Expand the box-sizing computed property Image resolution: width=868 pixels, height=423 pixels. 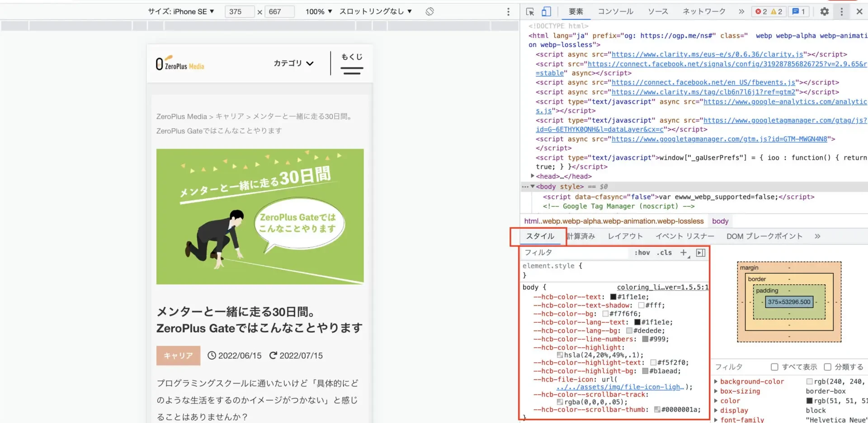click(x=716, y=391)
